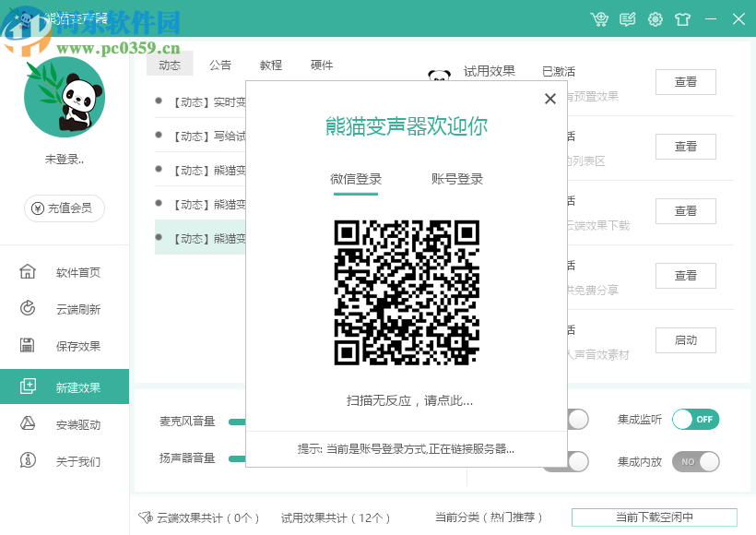756x535 pixels.
Task: Click the 麦克风音量 slider
Action: coord(237,422)
